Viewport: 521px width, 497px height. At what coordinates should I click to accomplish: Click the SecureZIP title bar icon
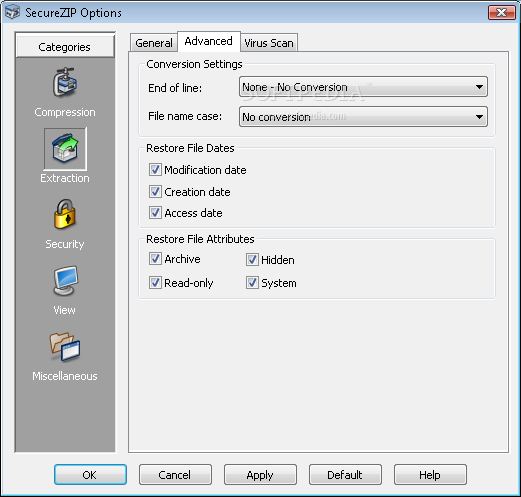point(12,12)
